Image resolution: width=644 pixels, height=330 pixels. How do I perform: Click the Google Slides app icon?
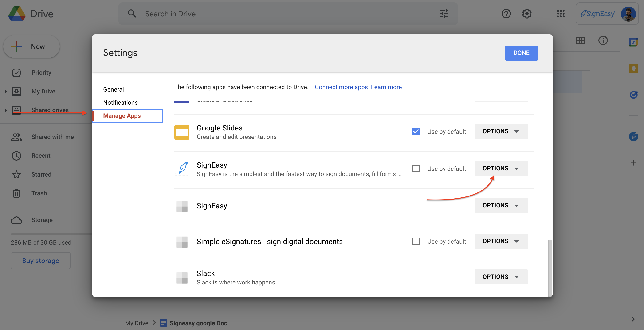coord(182,132)
